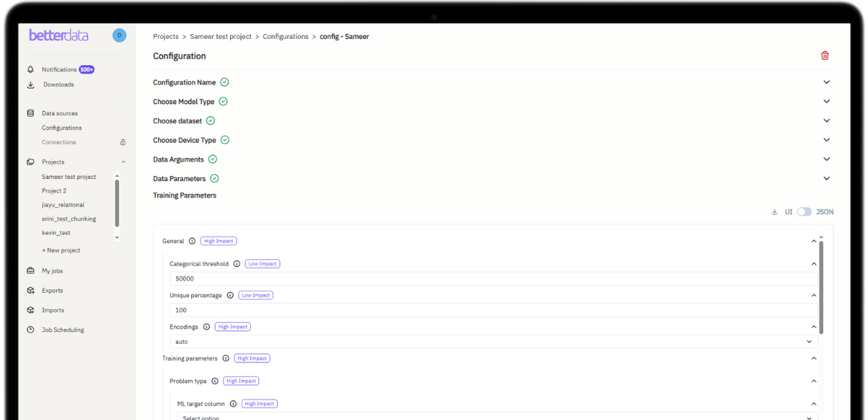
Task: Click the Unique percentage input showing 100
Action: coord(493,310)
